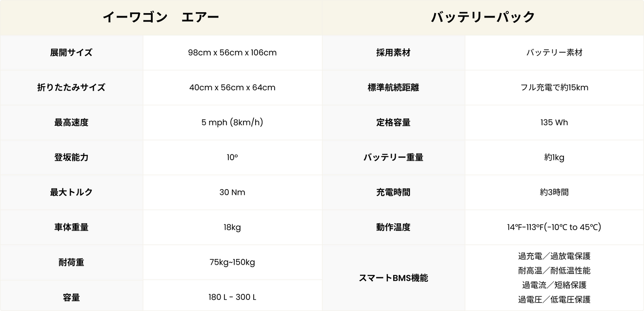The image size is (644, 311).
Task: Click the 最高速度 row label
Action: [71, 123]
